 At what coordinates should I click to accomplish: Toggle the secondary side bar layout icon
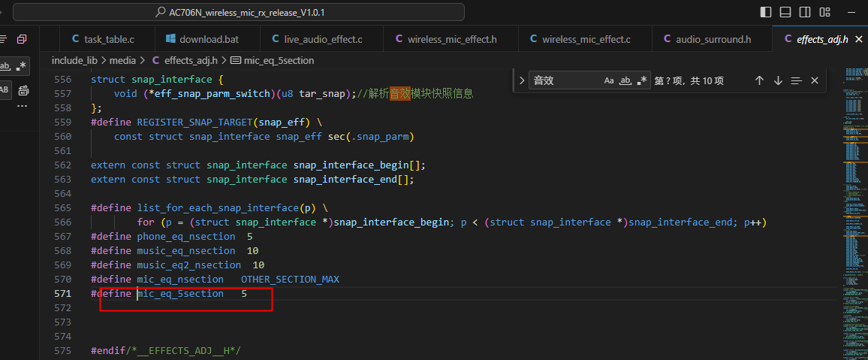(805, 11)
